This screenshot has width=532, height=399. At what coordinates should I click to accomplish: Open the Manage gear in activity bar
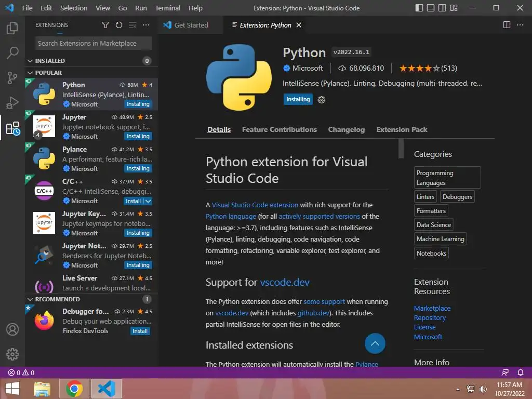[x=12, y=354]
